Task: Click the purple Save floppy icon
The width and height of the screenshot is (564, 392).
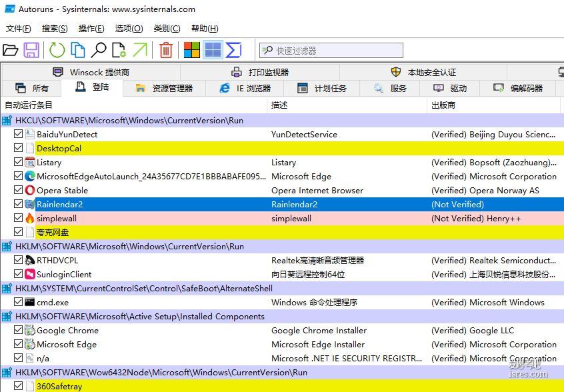Action: click(x=31, y=50)
